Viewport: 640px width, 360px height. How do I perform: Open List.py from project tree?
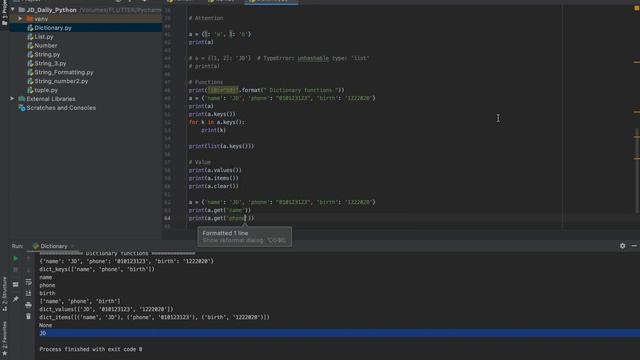pyautogui.click(x=44, y=37)
